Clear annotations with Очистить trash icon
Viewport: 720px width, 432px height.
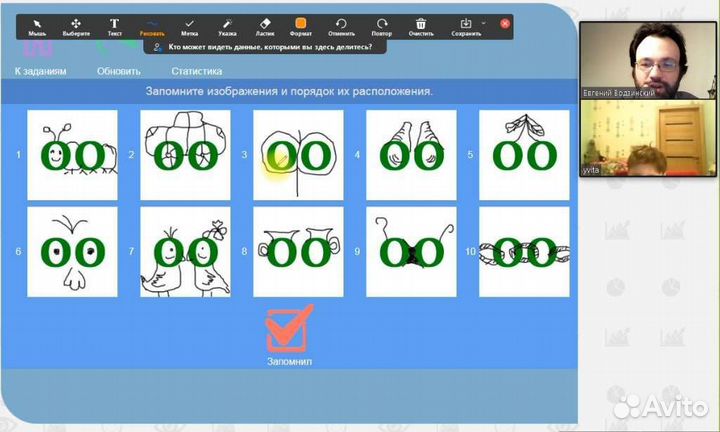pos(421,25)
